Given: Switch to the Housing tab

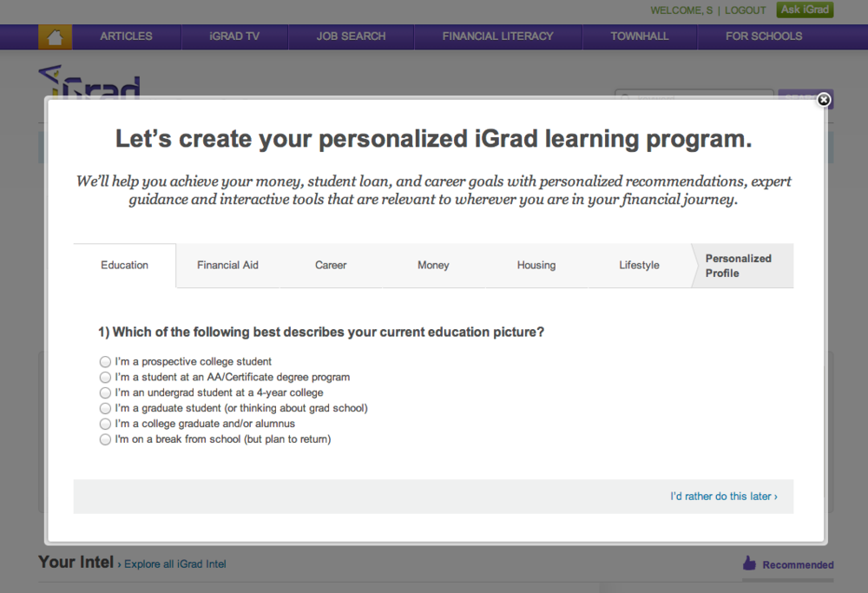Looking at the screenshot, I should click(x=536, y=265).
